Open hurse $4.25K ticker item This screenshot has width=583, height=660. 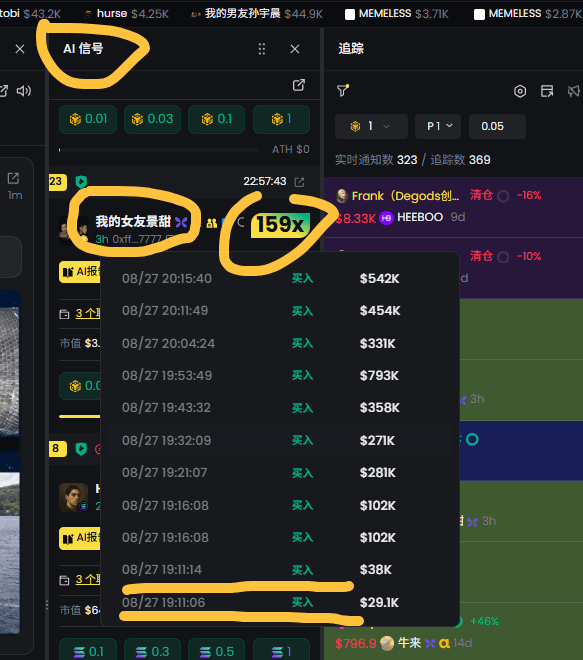click(126, 14)
